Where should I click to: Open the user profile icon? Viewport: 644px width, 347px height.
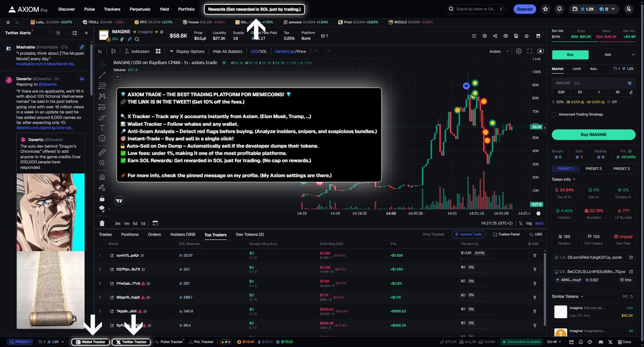tap(628, 9)
